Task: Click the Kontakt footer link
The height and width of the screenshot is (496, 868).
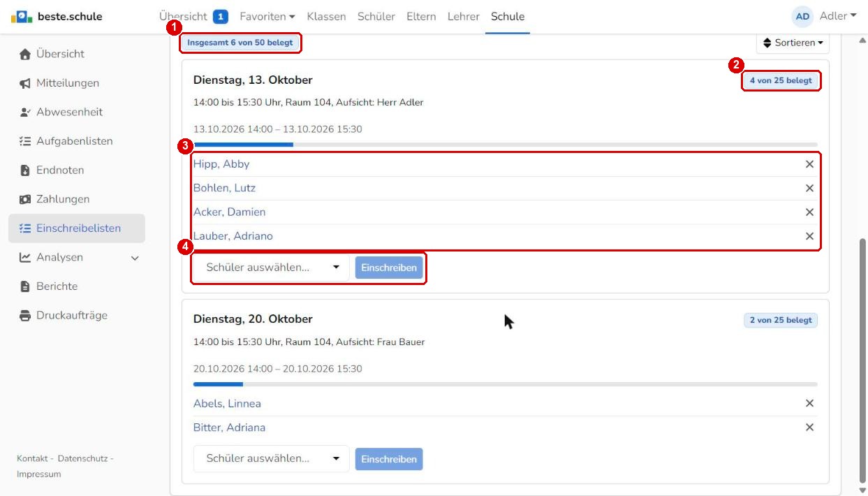Action: (32, 458)
